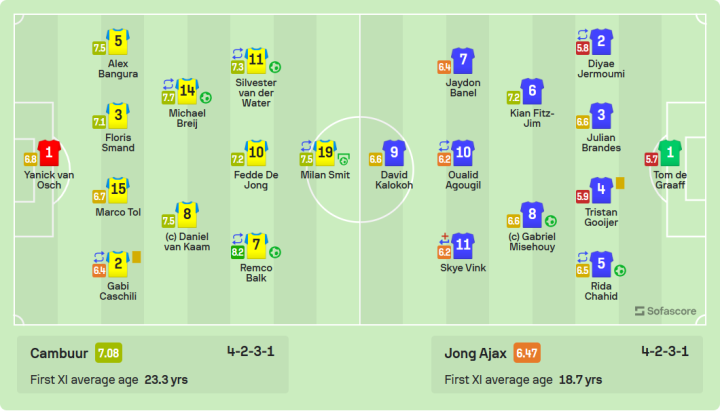This screenshot has width=720, height=411.
Task: Click Tom de Graaff's 5.7 rating badge
Action: click(651, 159)
